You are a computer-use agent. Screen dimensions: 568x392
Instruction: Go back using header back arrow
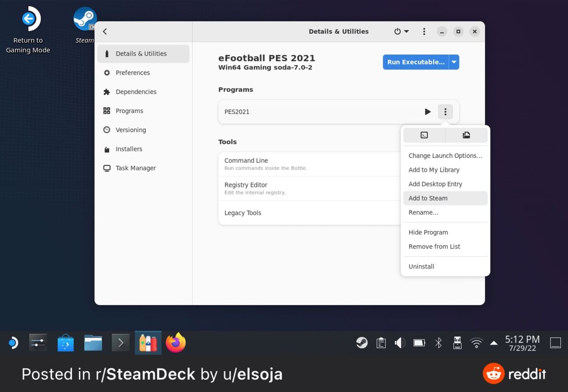coord(105,31)
